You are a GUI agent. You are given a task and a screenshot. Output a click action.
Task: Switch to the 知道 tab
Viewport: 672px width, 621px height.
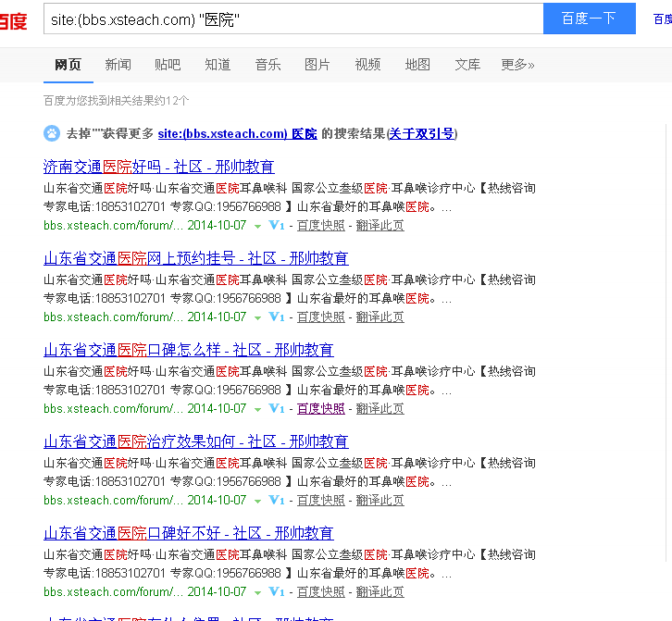coord(218,65)
